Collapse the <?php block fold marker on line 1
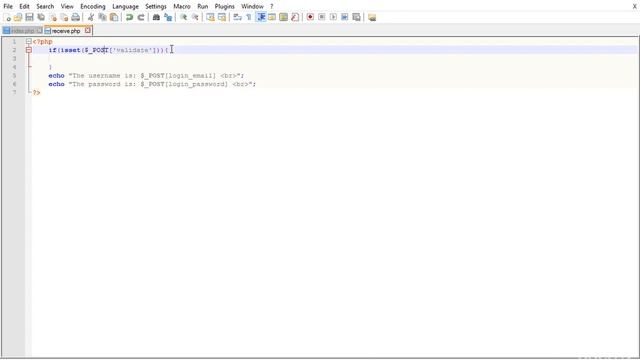This screenshot has height=360, width=640. [29, 41]
